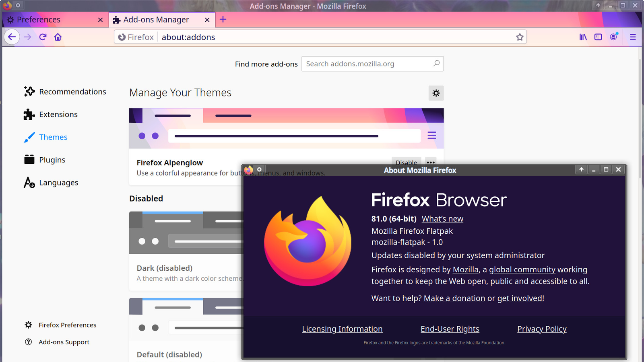Close the Add-ons Manager tab
Image resolution: width=644 pixels, height=362 pixels.
click(x=207, y=20)
